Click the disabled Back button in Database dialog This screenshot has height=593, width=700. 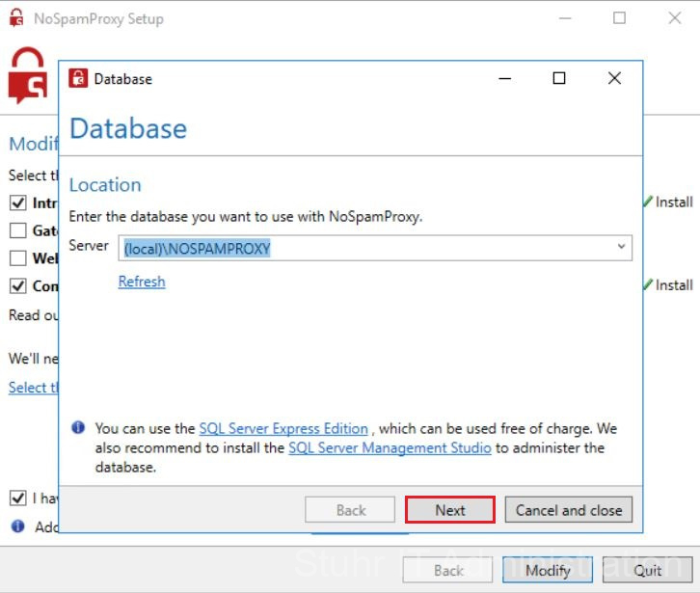(x=350, y=509)
